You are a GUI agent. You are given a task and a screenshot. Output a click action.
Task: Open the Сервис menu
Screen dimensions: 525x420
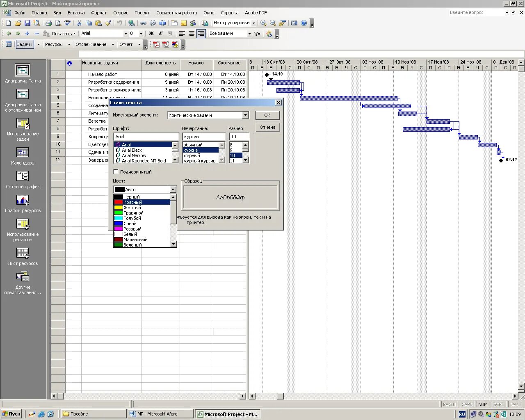[121, 13]
